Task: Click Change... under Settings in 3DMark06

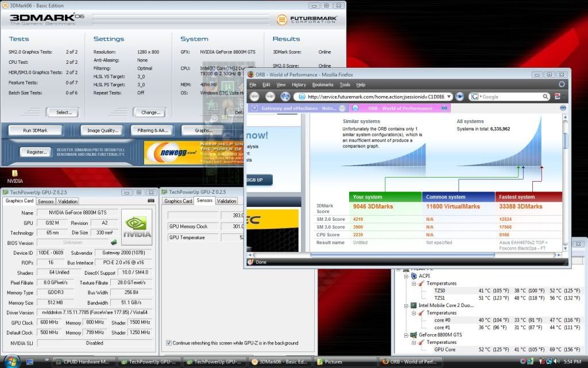Action: click(150, 112)
